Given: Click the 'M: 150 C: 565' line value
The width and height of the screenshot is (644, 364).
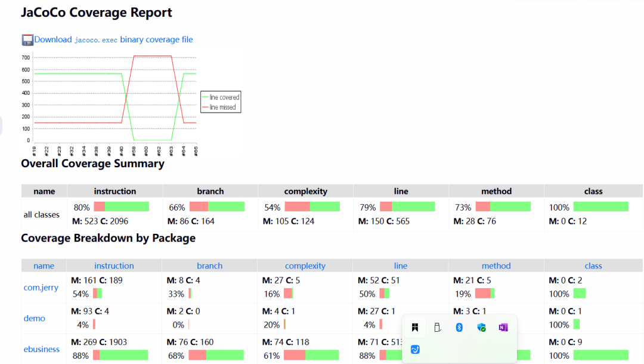Looking at the screenshot, I should pyautogui.click(x=384, y=221).
